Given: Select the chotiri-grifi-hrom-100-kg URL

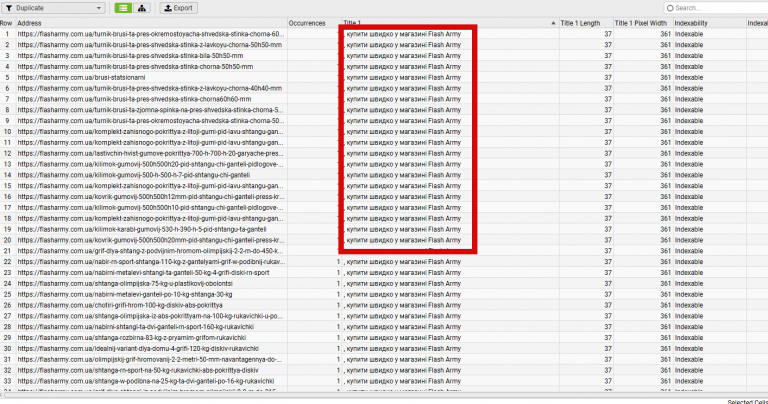Looking at the screenshot, I should 120,305.
